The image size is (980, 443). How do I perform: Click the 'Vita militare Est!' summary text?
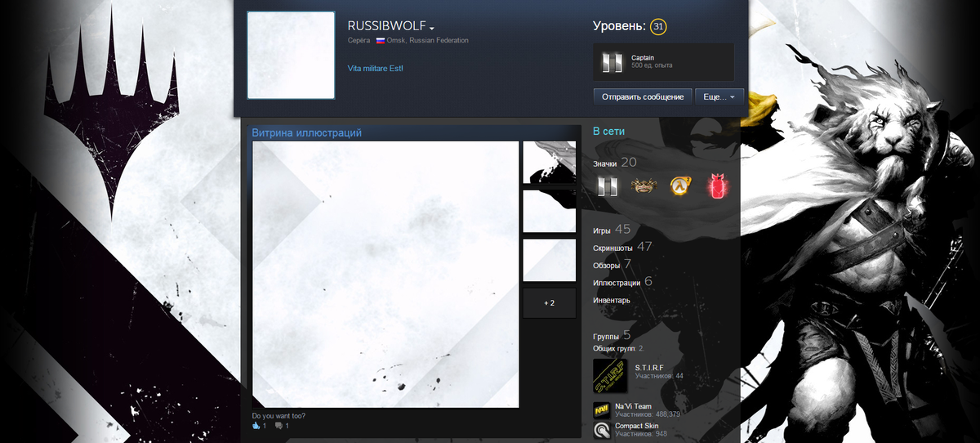pyautogui.click(x=376, y=69)
